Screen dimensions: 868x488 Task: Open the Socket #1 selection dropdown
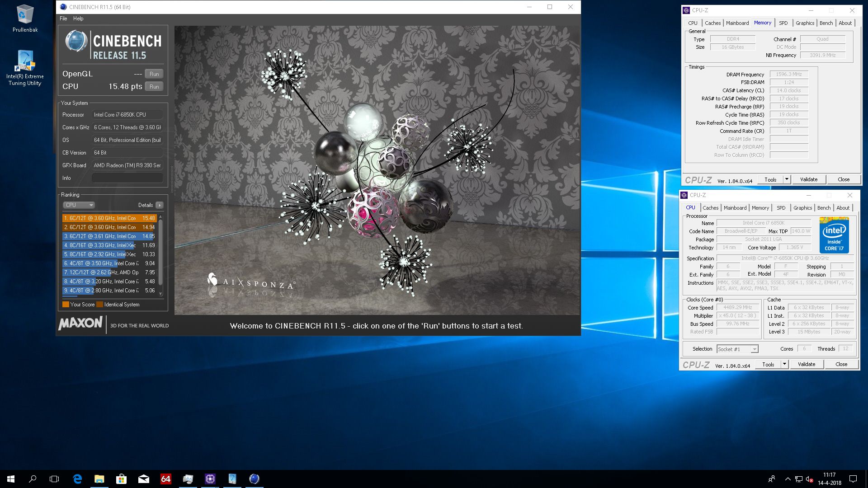click(x=737, y=349)
